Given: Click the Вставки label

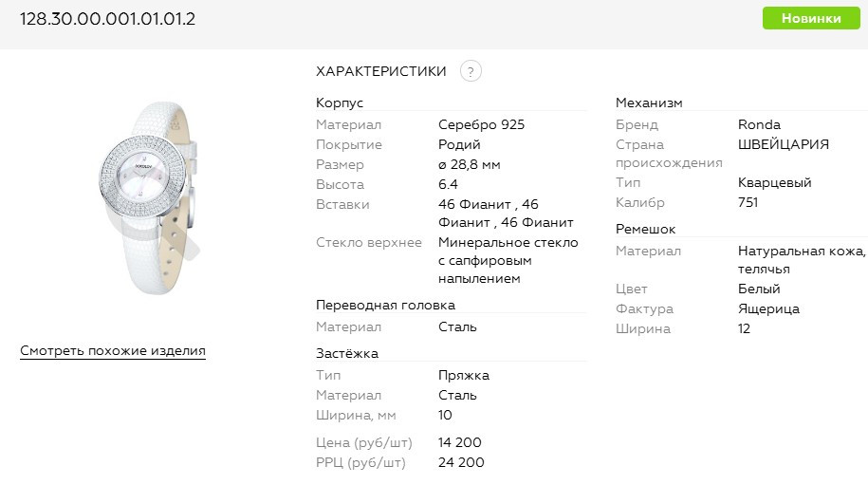Looking at the screenshot, I should (342, 204).
